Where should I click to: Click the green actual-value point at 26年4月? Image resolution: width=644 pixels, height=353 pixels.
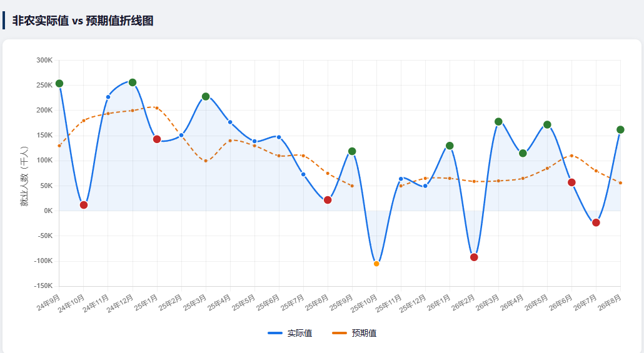(523, 153)
